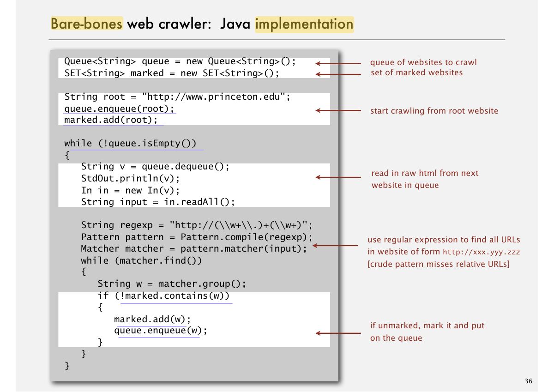Click annotation "use regular expression to find all URLs"
Screen dimensions: 554x392
tap(444, 240)
